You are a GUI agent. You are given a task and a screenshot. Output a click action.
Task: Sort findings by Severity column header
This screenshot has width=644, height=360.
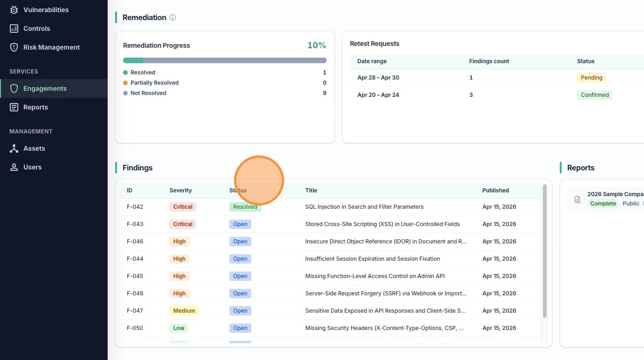(181, 191)
